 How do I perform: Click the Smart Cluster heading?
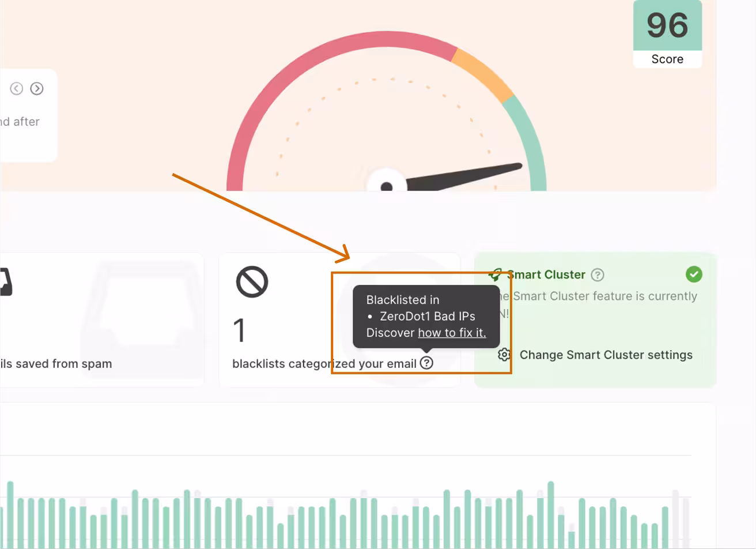[546, 274]
